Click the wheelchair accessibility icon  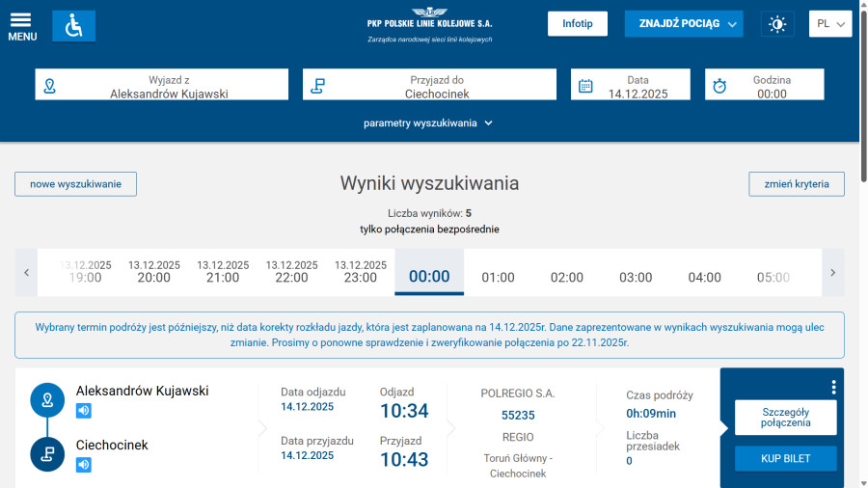73,26
